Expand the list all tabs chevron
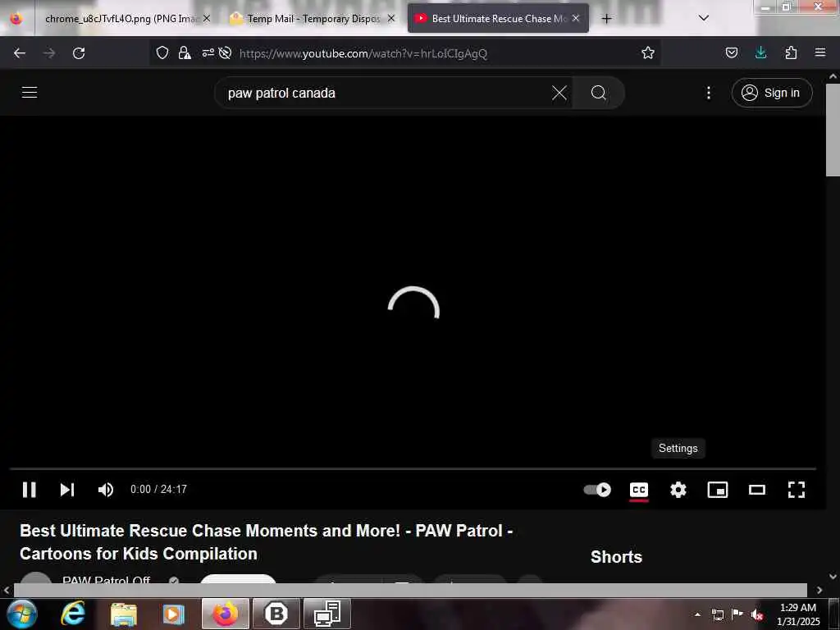The width and height of the screenshot is (840, 630). tap(704, 18)
